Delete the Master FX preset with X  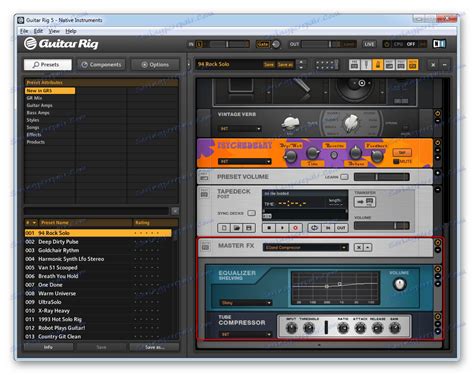[x=358, y=247]
